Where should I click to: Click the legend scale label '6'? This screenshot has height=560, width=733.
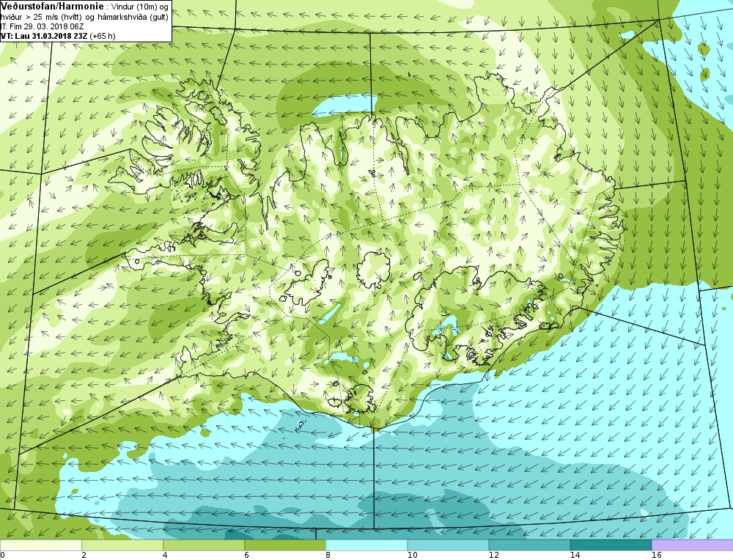click(246, 555)
